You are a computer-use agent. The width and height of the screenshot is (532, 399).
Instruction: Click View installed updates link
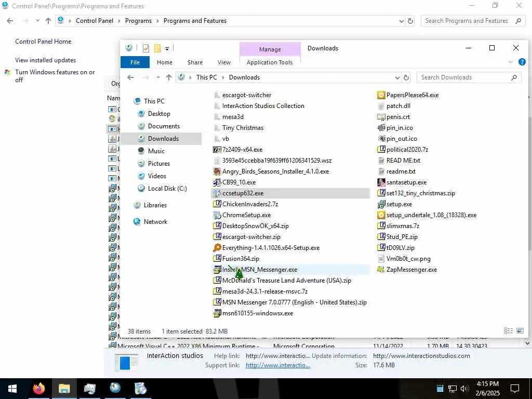click(x=46, y=60)
